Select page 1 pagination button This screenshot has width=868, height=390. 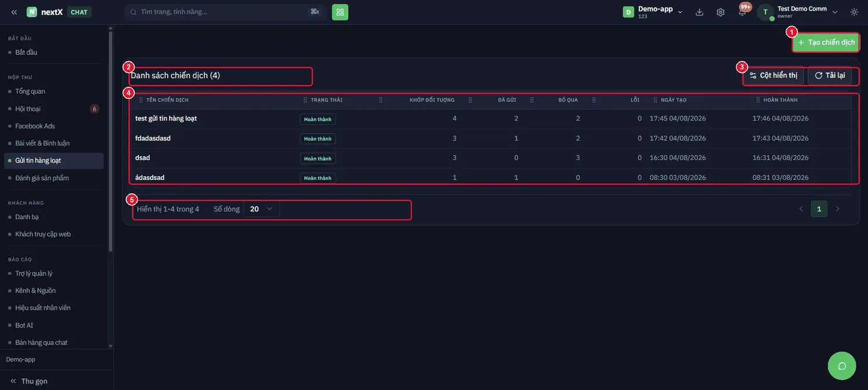(x=819, y=209)
